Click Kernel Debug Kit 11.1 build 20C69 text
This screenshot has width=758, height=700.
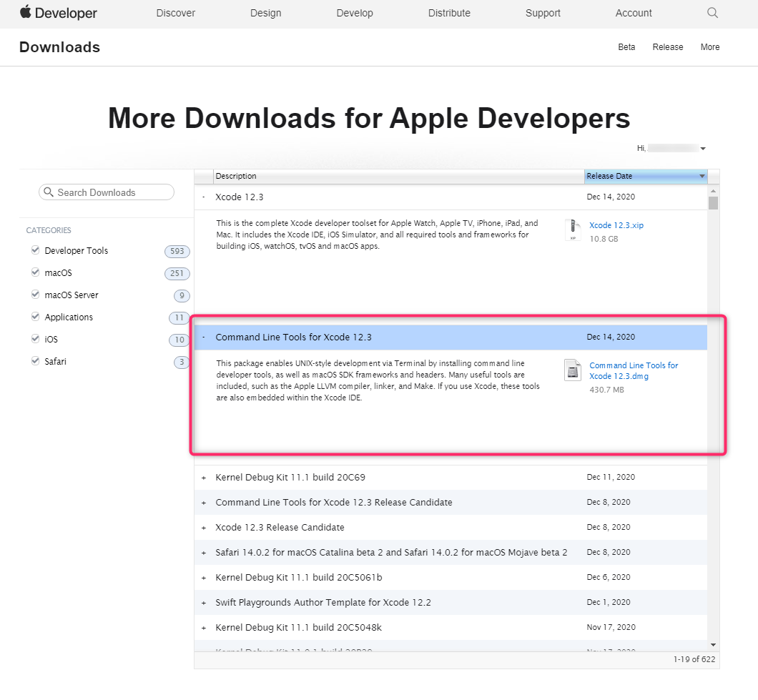click(x=290, y=478)
